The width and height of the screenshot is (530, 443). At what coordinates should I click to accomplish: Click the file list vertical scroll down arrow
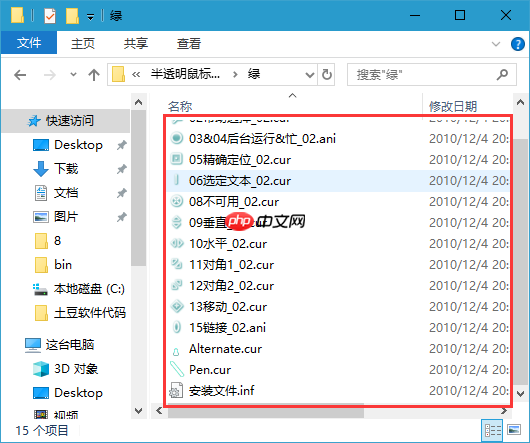point(521,393)
